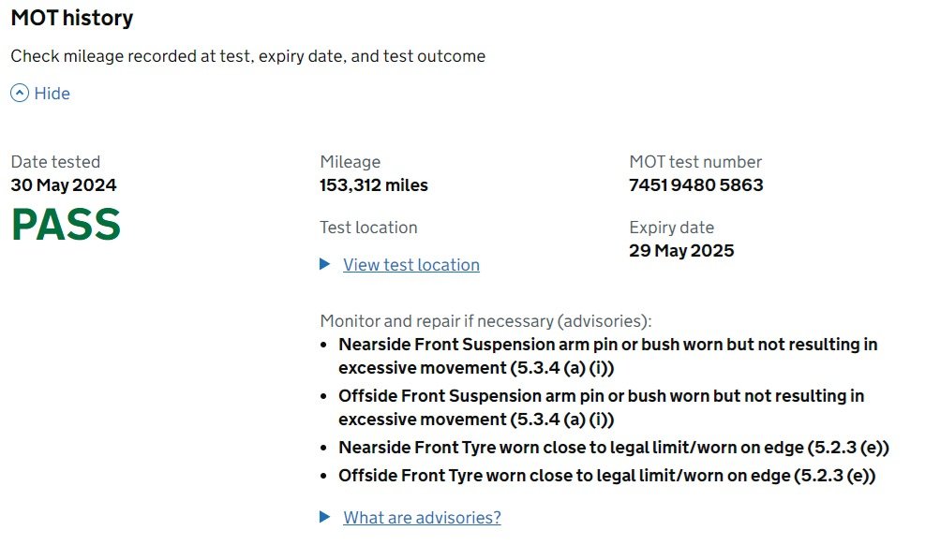Image resolution: width=940 pixels, height=560 pixels.
Task: Click the Nearside Front Tyre worn advisory
Action: click(x=614, y=448)
